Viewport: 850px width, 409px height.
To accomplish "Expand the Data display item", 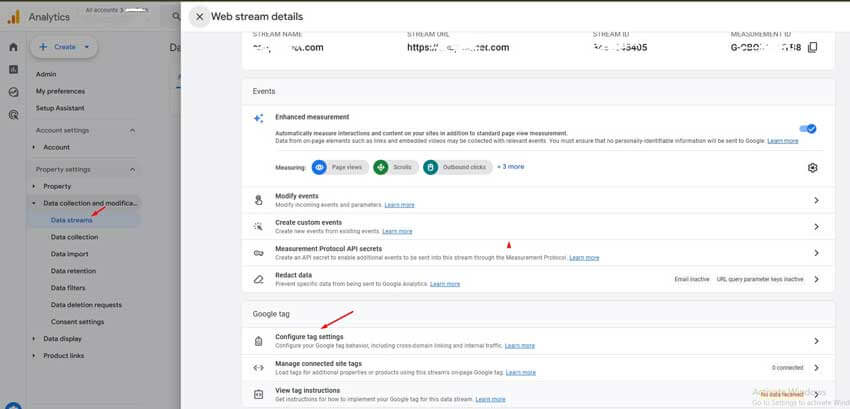I will (34, 339).
